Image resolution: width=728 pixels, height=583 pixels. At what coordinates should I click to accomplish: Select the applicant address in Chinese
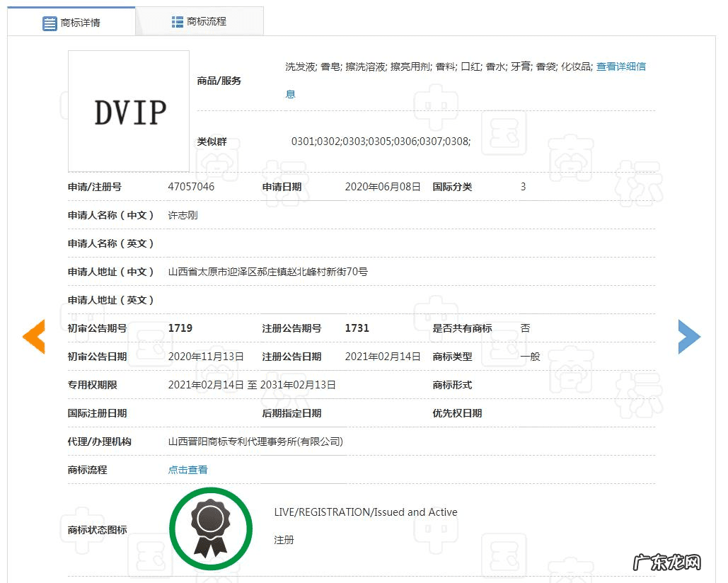point(268,272)
